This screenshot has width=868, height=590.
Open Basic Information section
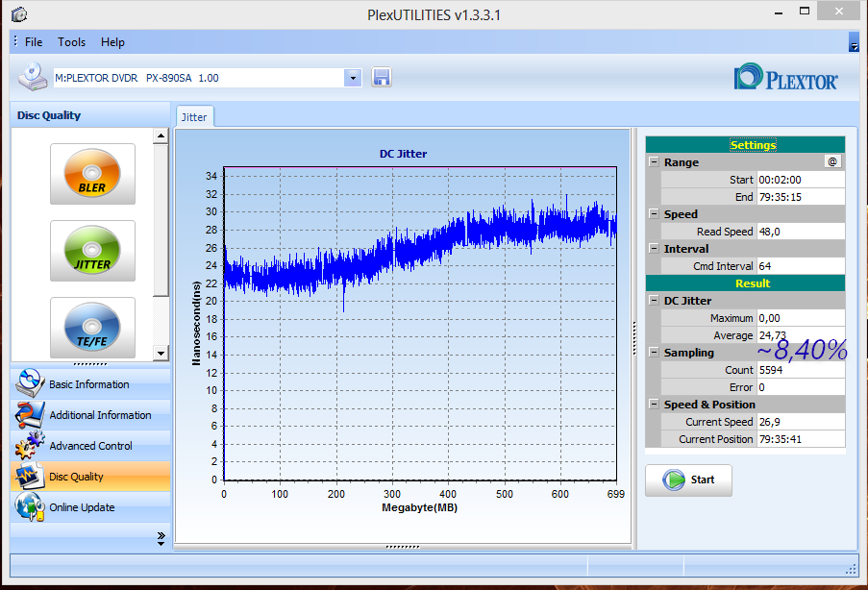(90, 384)
